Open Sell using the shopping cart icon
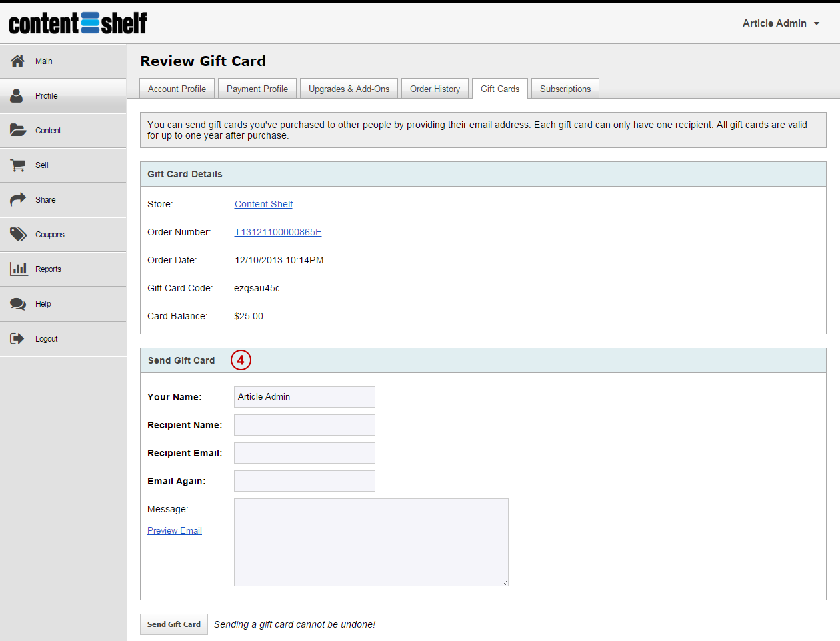840x641 pixels. 18,165
